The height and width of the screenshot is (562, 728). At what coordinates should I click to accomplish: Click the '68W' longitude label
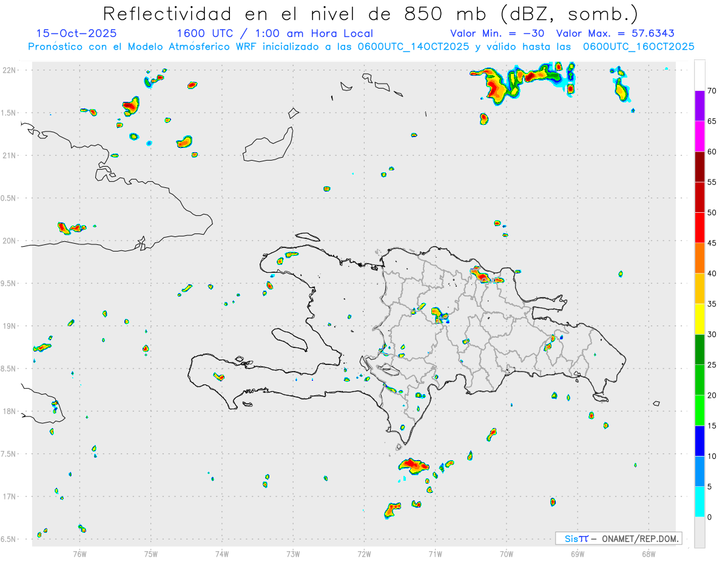pos(649,554)
